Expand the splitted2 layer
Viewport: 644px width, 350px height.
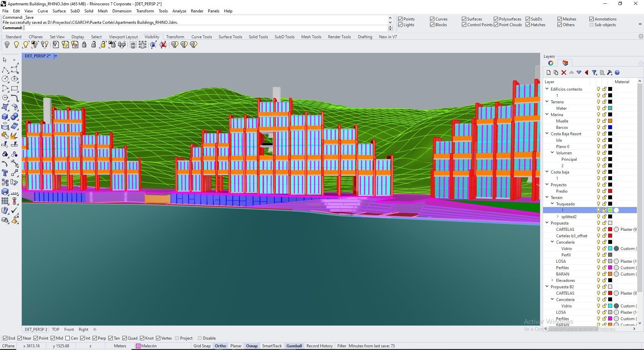[558, 216]
